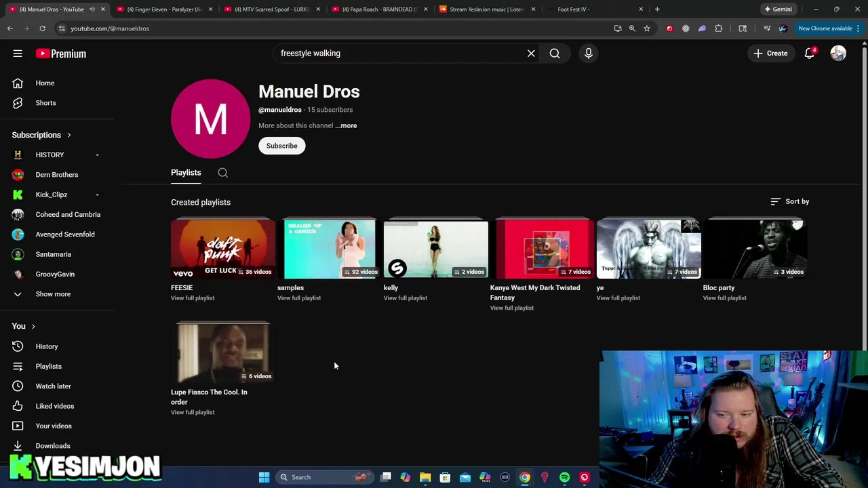Open a new browser tab
868x488 pixels.
click(657, 9)
